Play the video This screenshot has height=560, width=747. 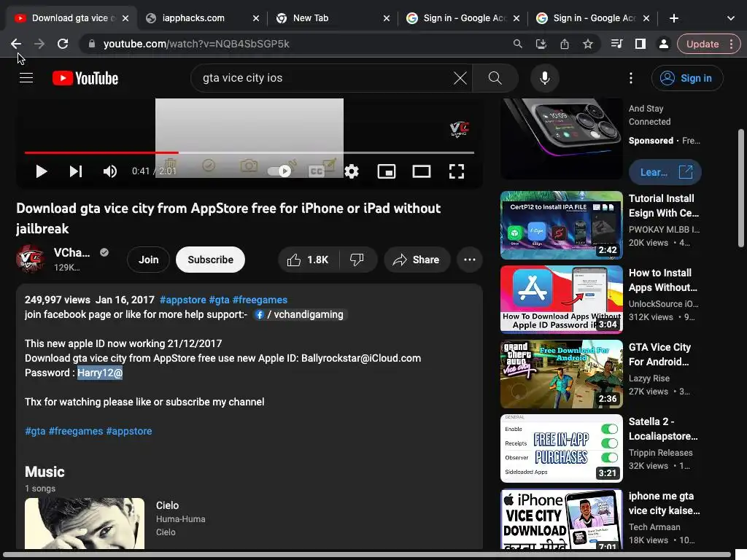[x=42, y=171]
